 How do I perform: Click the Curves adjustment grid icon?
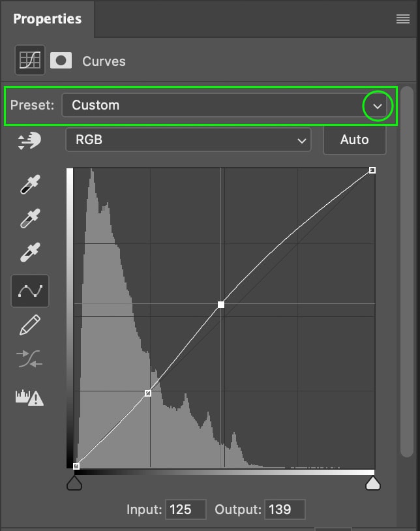click(30, 61)
